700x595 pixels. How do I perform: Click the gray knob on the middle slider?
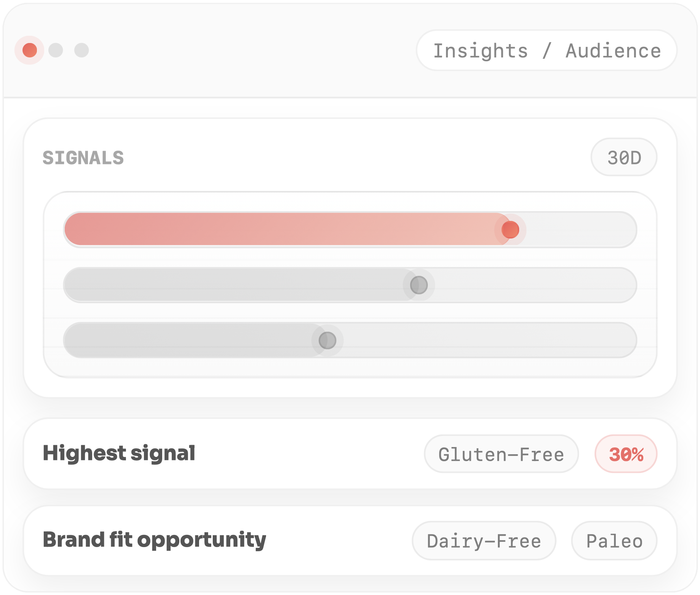tap(419, 285)
